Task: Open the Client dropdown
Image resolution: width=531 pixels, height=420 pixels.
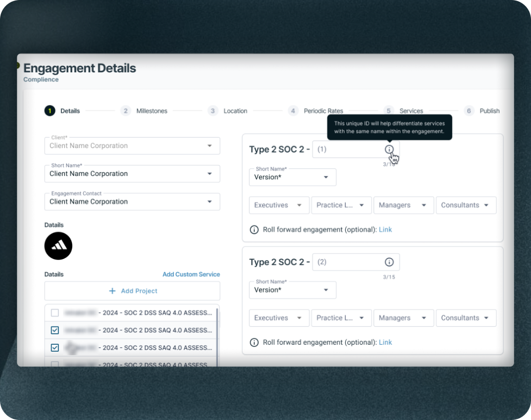Action: 132,146
